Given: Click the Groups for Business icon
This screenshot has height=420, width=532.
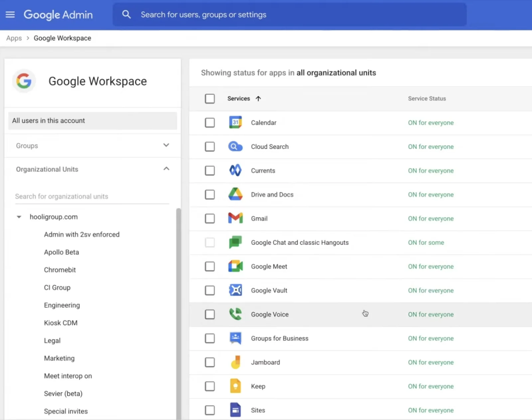Looking at the screenshot, I should point(235,338).
